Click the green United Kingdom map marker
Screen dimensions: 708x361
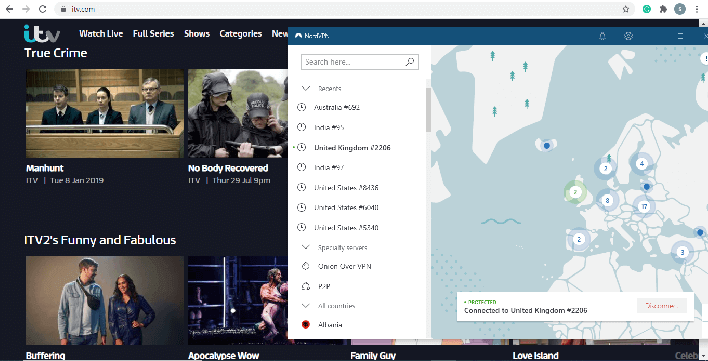[x=575, y=192]
